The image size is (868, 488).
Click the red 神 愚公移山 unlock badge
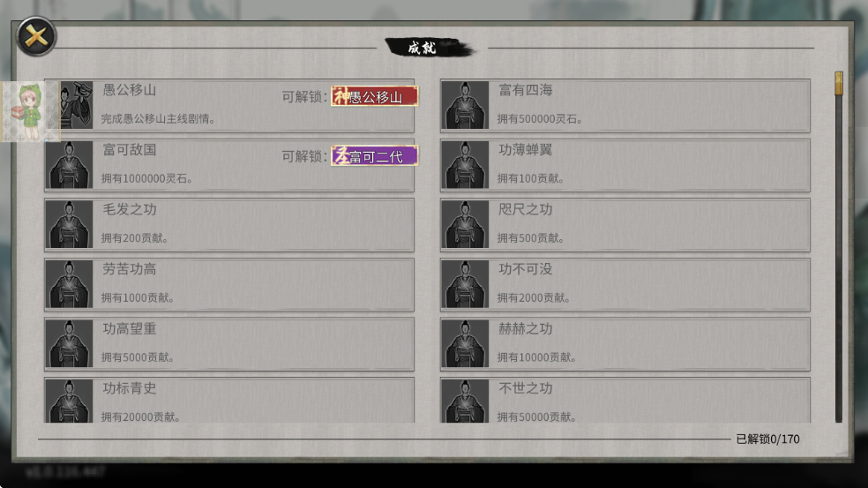point(375,96)
